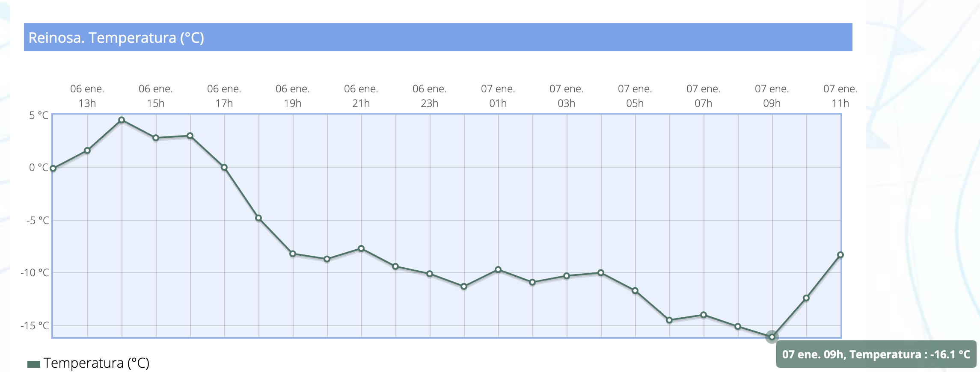Click the data point at 07 ene. 03h
Viewport: 980px width, 372px height.
(x=567, y=276)
